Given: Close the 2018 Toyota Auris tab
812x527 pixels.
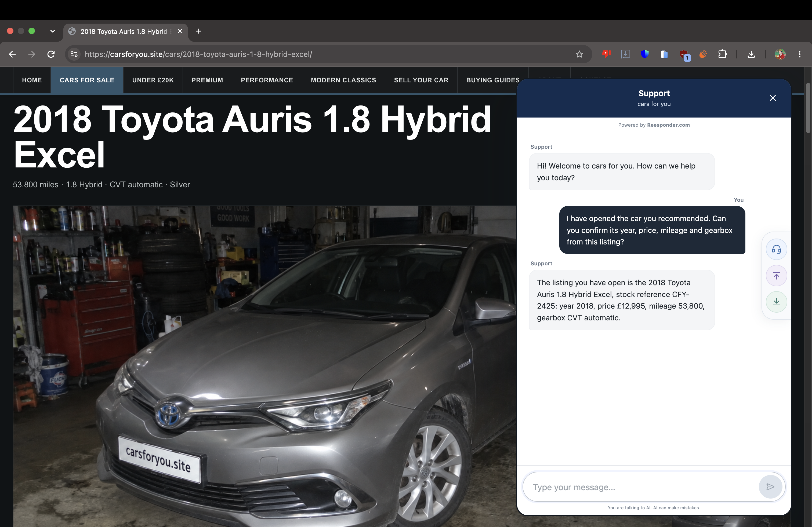Looking at the screenshot, I should [180, 31].
